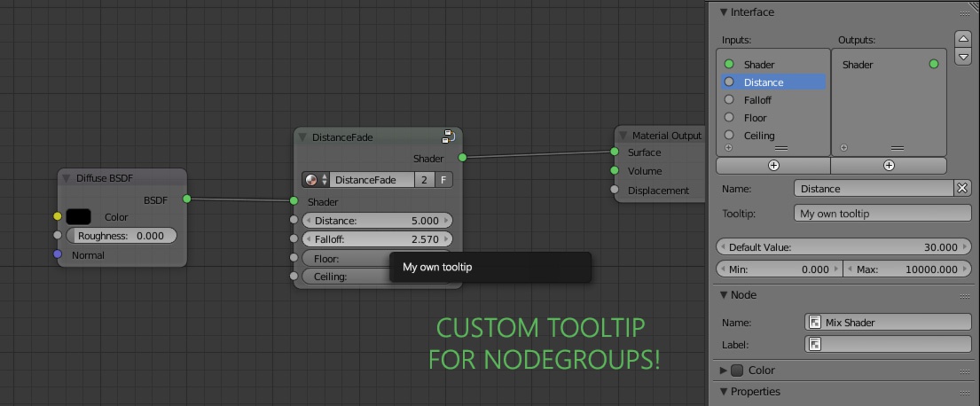
Task: Click the Roughness input socket on Diffuse BSDF
Action: 58,235
